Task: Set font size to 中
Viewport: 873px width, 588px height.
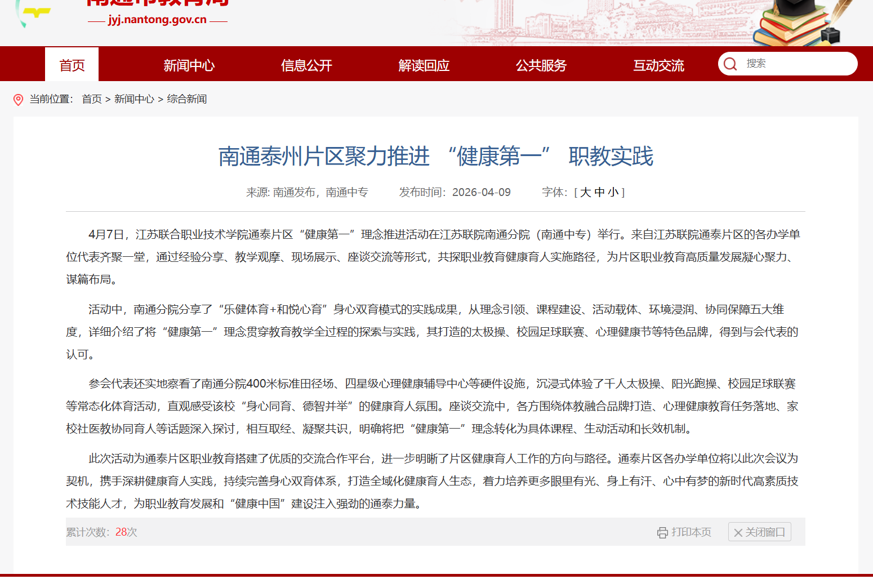Action: (x=599, y=192)
